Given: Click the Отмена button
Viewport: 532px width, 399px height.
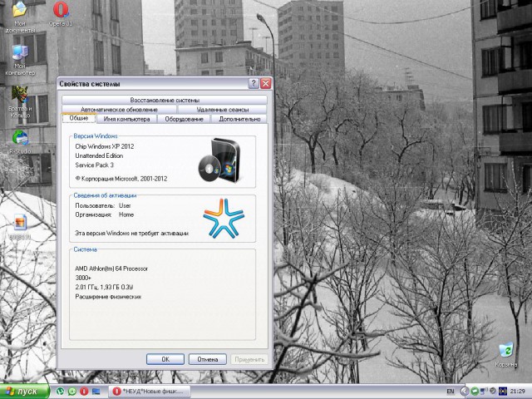Looking at the screenshot, I should tap(207, 359).
